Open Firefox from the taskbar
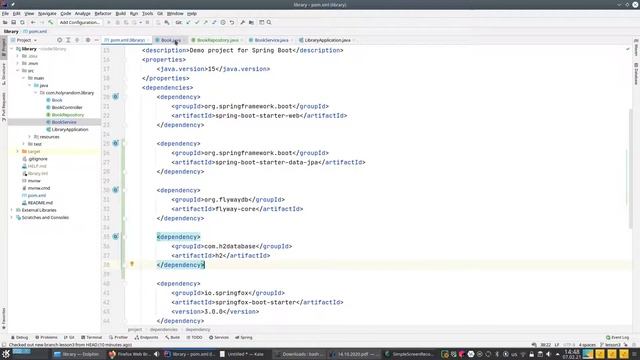Screen dimensions: 640x360 (129, 354)
